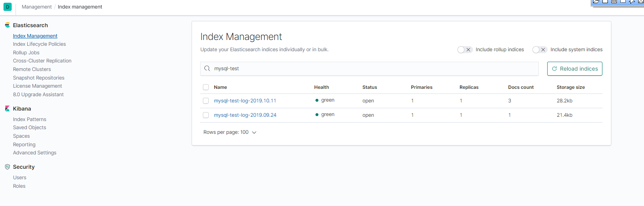644x206 pixels.
Task: Open Reporting page
Action: coord(24,145)
